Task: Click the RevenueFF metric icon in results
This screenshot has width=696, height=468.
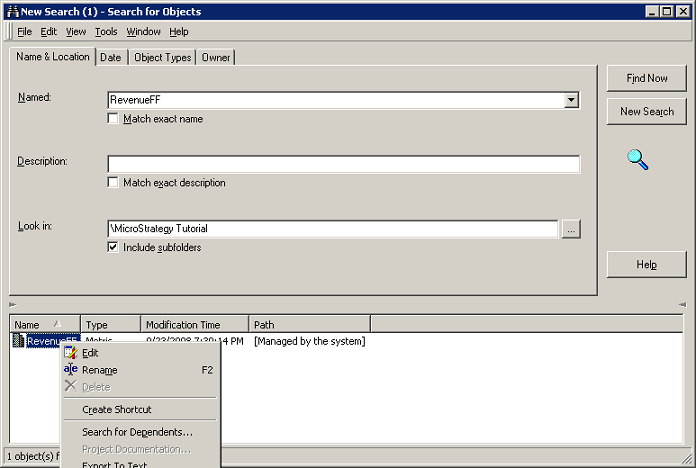Action: tap(18, 342)
